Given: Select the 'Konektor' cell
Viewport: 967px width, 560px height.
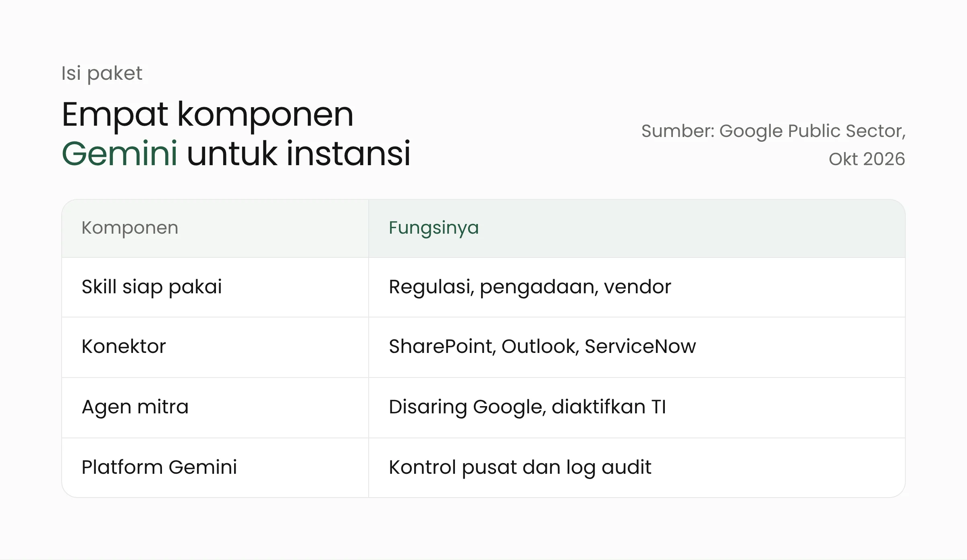Looking at the screenshot, I should click(215, 347).
